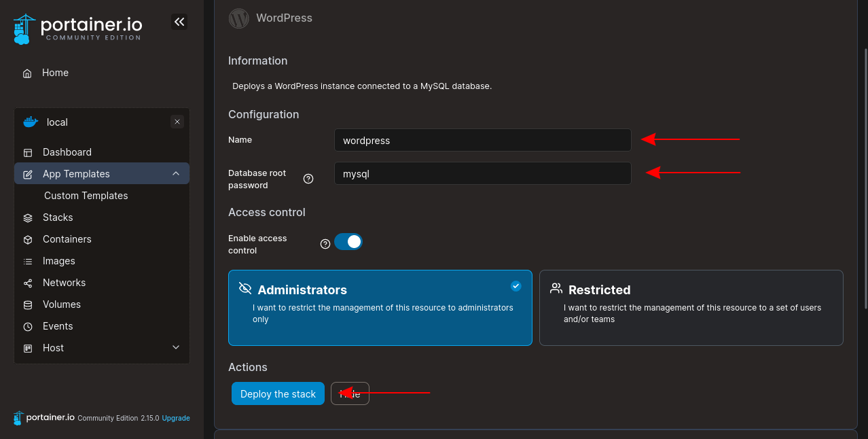
Task: Click the Upgrade link in the footer
Action: [176, 419]
